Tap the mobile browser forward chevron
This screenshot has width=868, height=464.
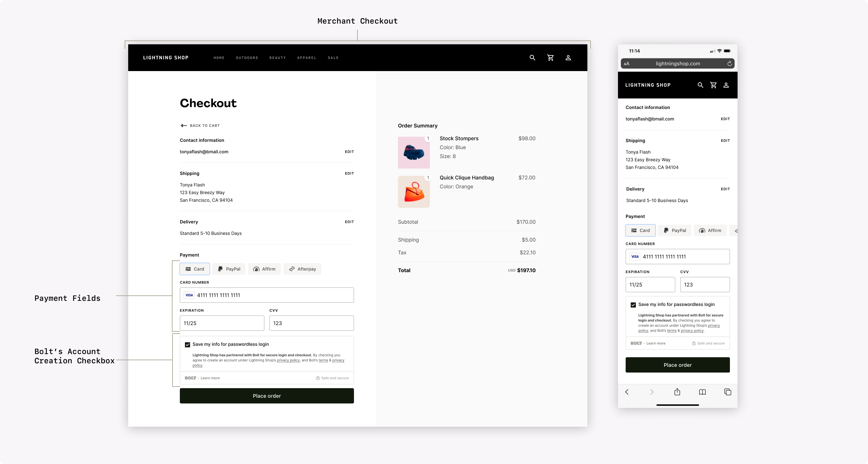652,392
